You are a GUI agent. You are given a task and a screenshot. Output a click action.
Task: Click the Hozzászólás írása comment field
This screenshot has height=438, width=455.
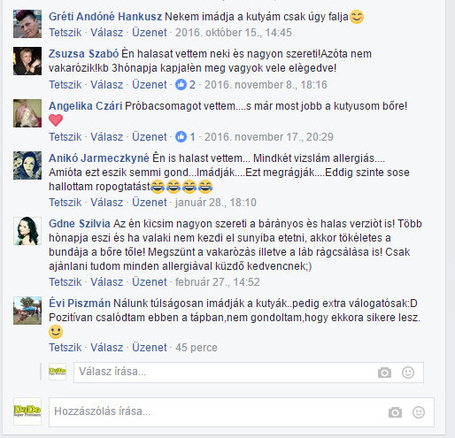242,412
